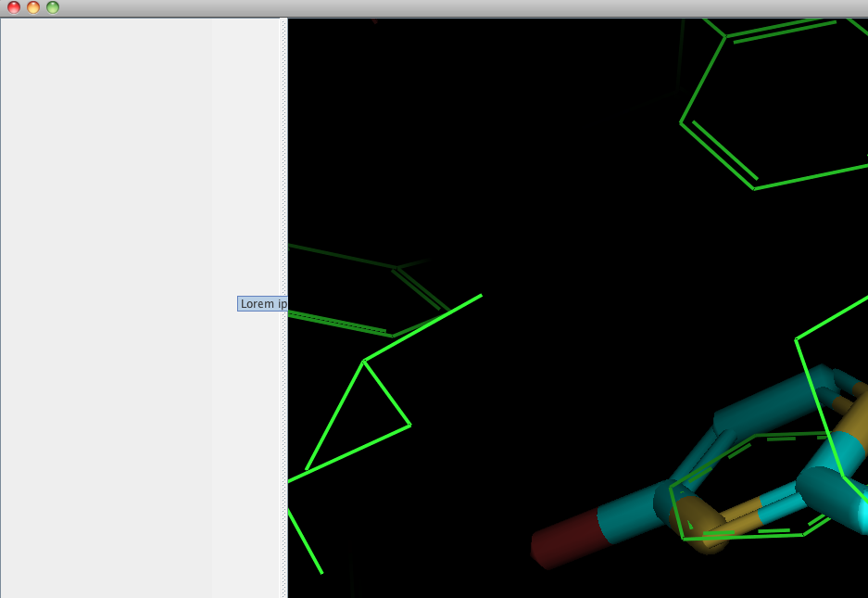This screenshot has height=598, width=868.
Task: Close the window with the red button
Action: pos(14,7)
